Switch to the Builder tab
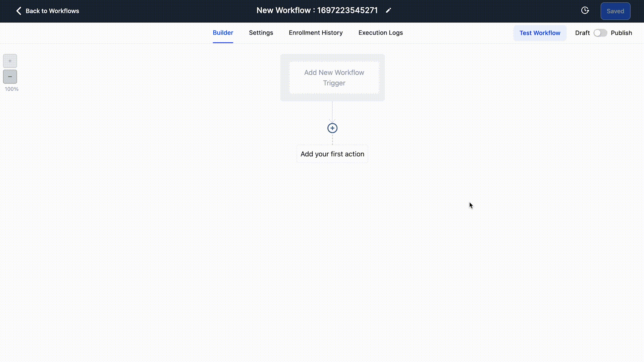The image size is (644, 362). pyautogui.click(x=223, y=33)
